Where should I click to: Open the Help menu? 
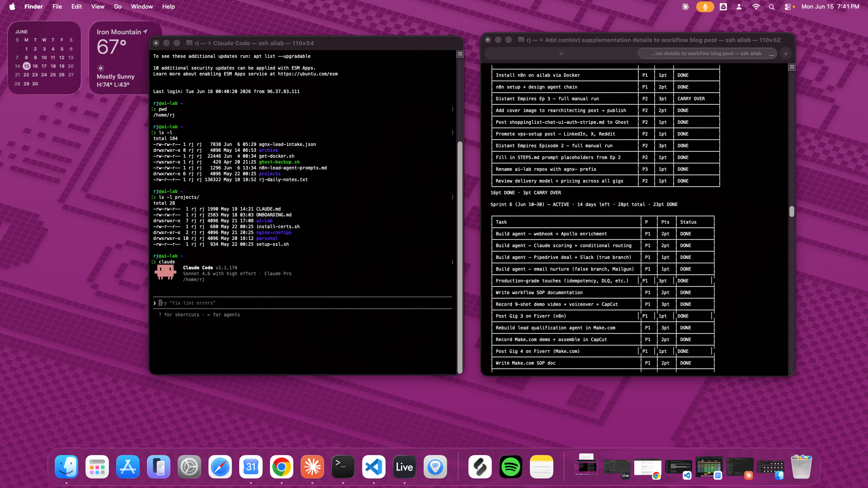pos(169,7)
